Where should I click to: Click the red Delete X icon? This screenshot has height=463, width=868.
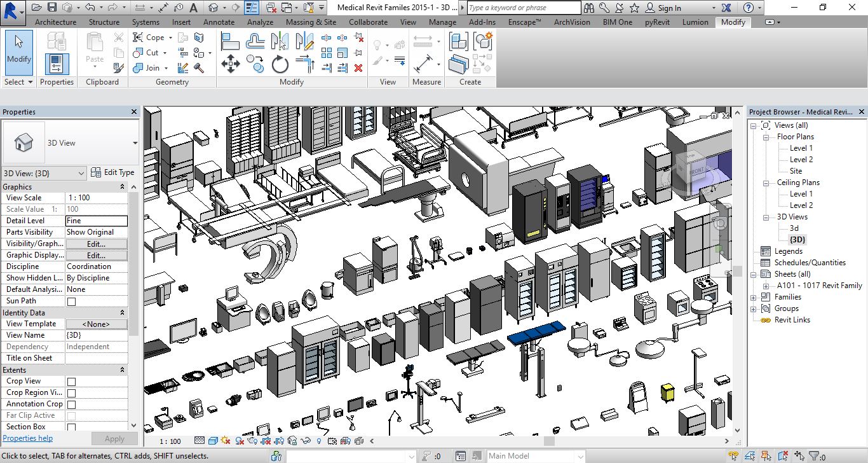pos(358,68)
